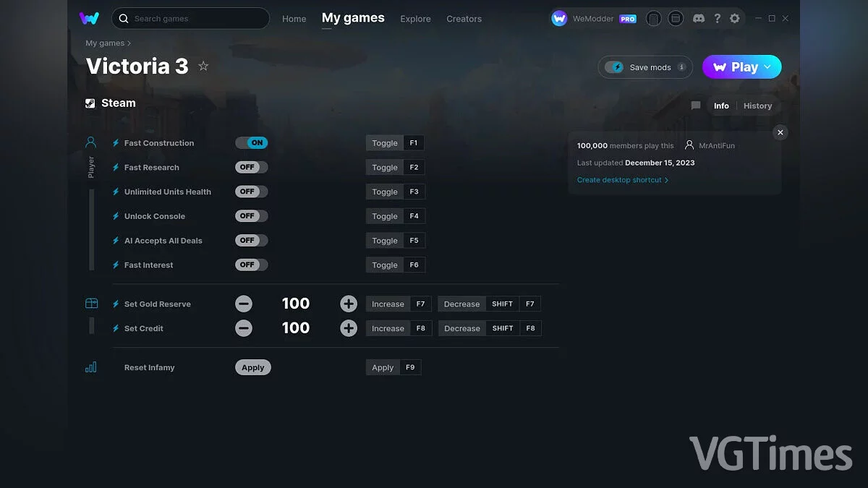Open the Home tab
Image resolution: width=868 pixels, height=488 pixels.
[x=294, y=19]
